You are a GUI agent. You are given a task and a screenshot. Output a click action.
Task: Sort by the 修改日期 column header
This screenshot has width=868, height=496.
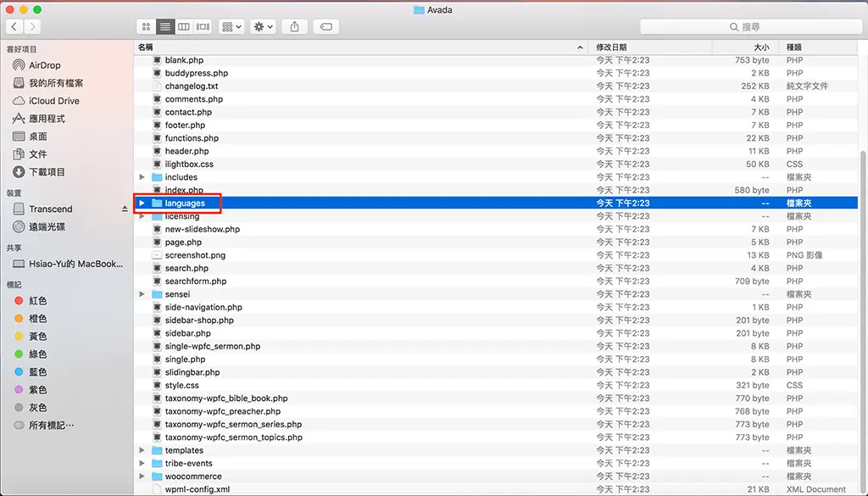click(650, 47)
